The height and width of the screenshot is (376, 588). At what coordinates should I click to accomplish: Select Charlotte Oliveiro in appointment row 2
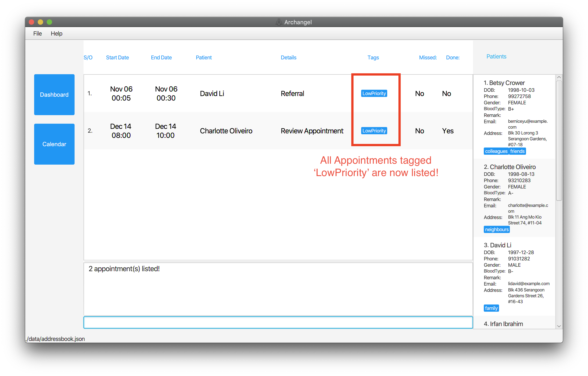click(x=226, y=131)
